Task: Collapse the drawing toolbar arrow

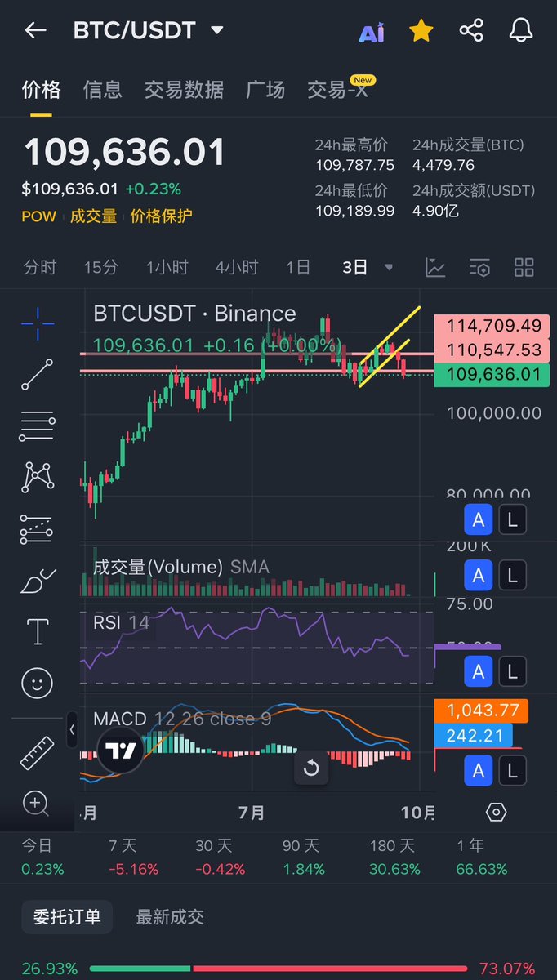Action: (72, 729)
